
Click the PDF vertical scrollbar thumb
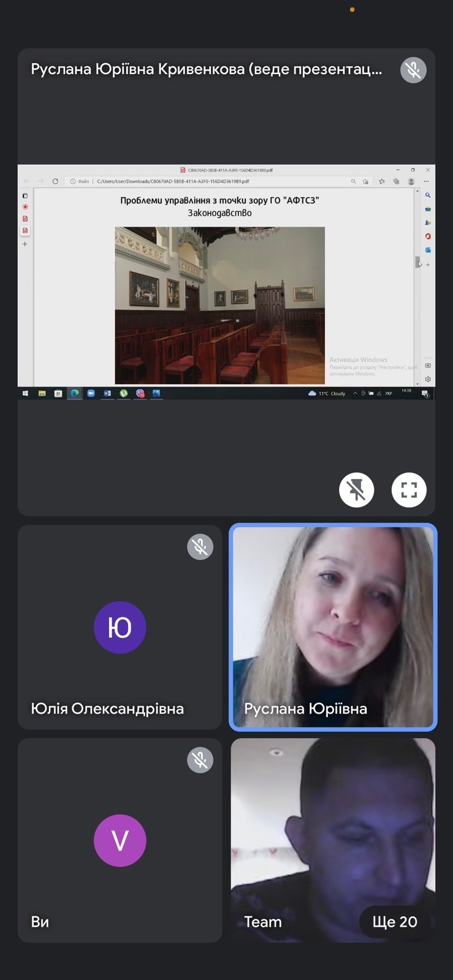click(x=417, y=262)
